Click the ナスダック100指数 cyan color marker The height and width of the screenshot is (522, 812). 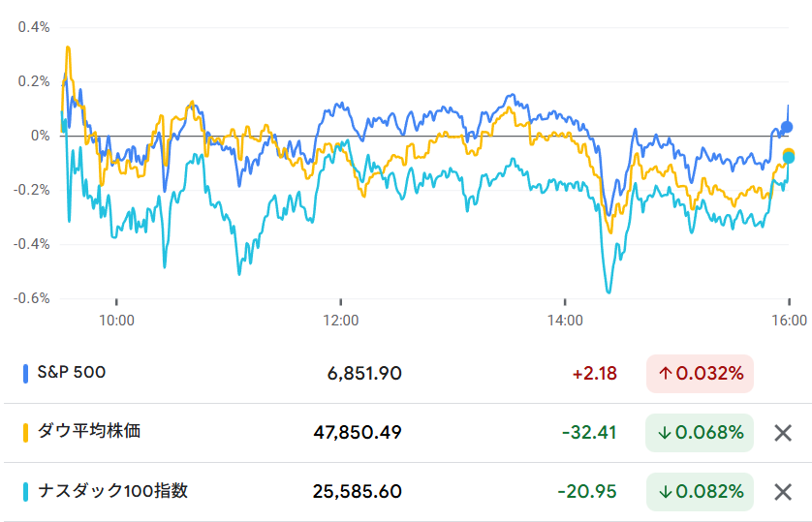[25, 492]
